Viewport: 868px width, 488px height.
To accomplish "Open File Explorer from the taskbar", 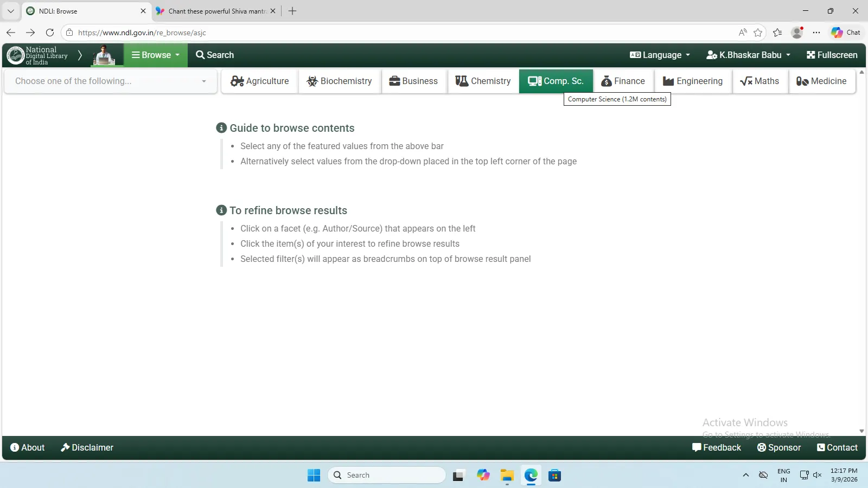I will pos(507,476).
